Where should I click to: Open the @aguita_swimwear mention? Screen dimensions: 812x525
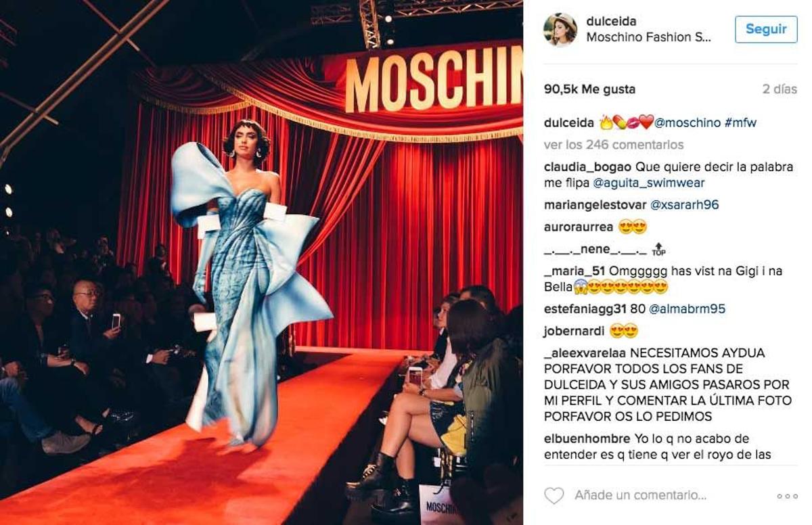tap(649, 183)
